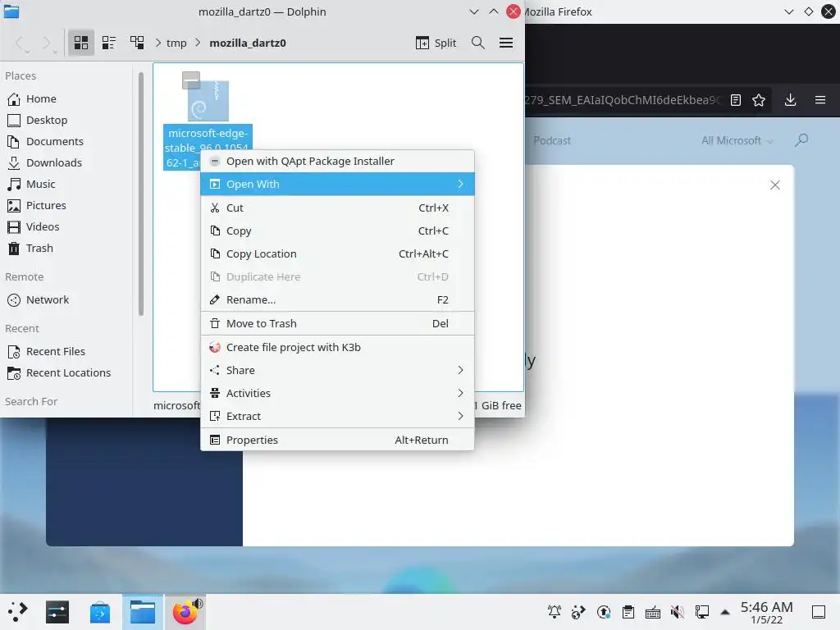The image size is (840, 630).
Task: Choose Cut from context menu
Action: [337, 208]
